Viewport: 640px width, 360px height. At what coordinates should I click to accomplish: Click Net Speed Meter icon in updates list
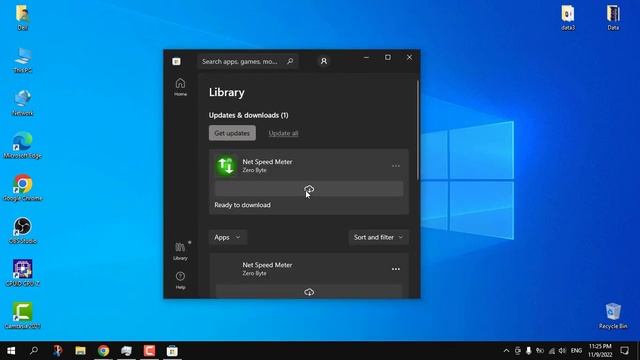(226, 165)
